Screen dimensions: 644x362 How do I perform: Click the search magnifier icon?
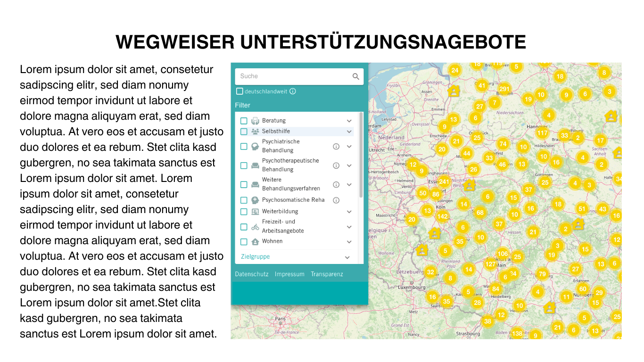[356, 76]
